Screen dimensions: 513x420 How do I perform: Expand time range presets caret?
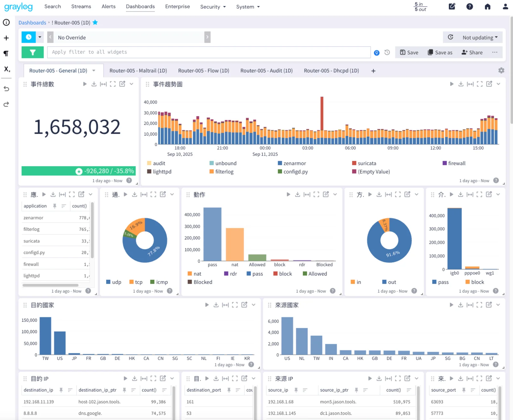40,37
